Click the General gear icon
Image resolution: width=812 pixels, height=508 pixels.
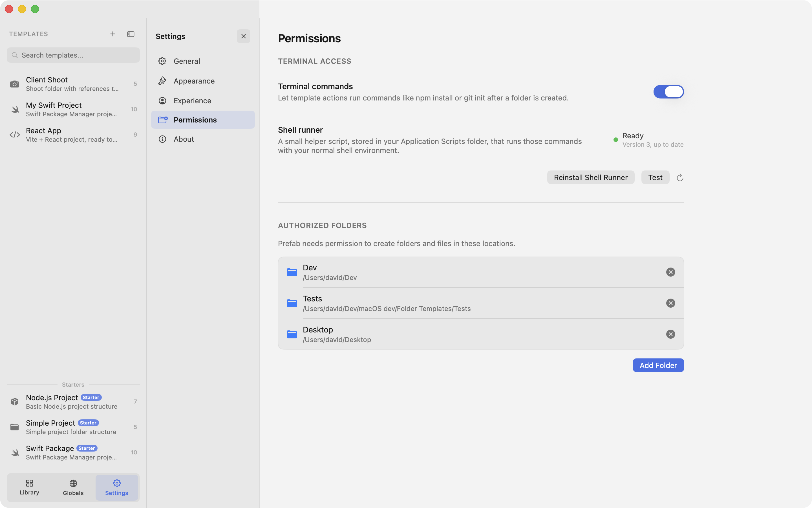tap(162, 61)
